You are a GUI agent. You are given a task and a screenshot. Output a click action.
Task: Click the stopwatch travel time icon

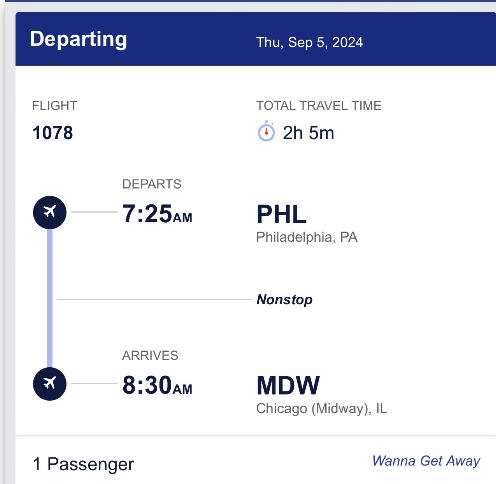pos(266,131)
